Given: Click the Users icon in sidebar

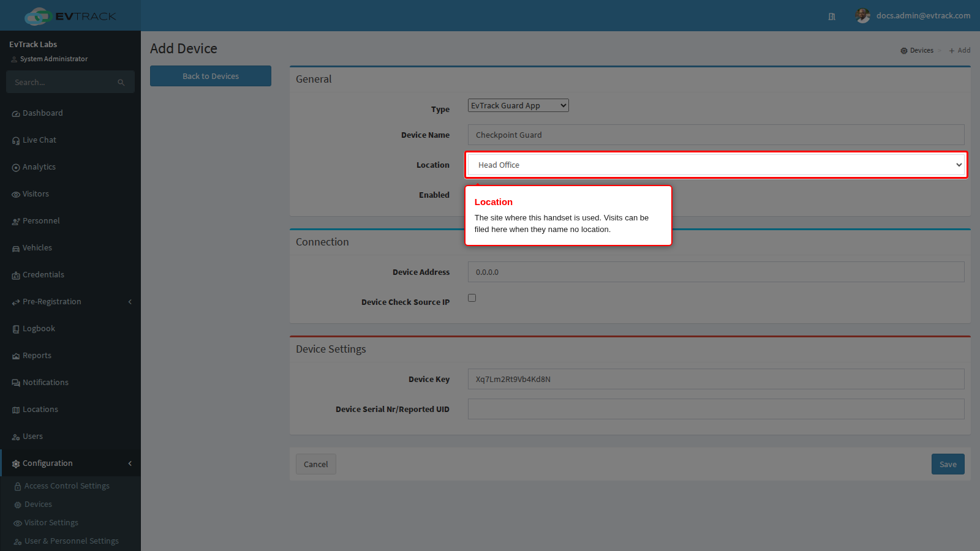Looking at the screenshot, I should [x=16, y=437].
